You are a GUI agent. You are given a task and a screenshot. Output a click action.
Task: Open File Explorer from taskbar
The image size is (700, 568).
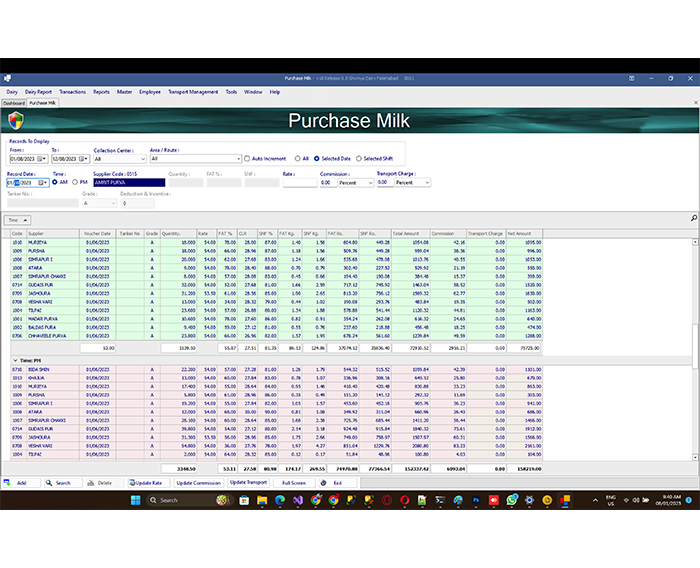261,500
